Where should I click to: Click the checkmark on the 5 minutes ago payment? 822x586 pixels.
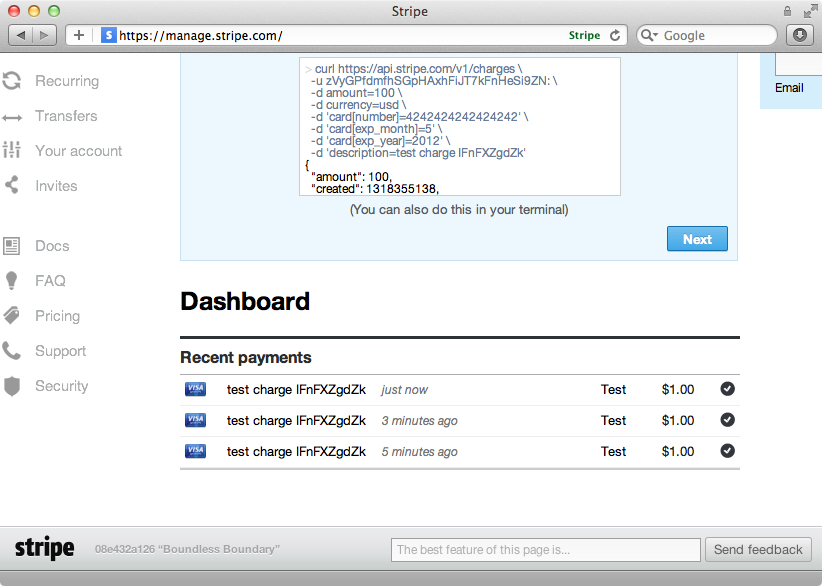point(727,451)
